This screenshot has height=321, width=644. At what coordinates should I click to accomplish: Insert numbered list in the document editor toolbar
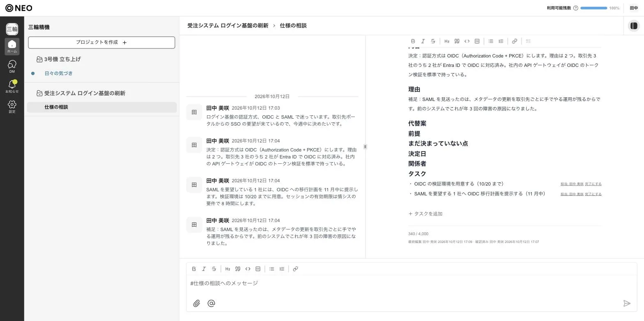501,41
